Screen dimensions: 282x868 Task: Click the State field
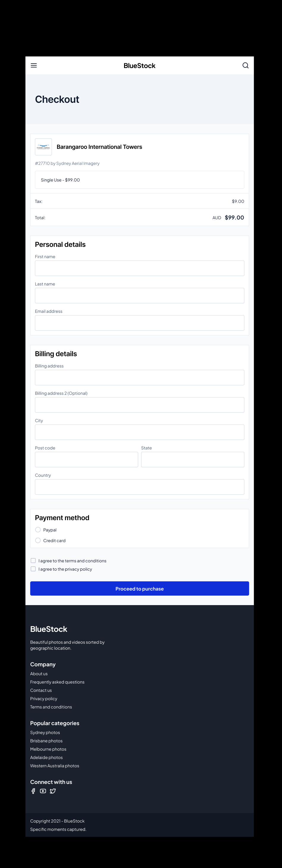192,459
